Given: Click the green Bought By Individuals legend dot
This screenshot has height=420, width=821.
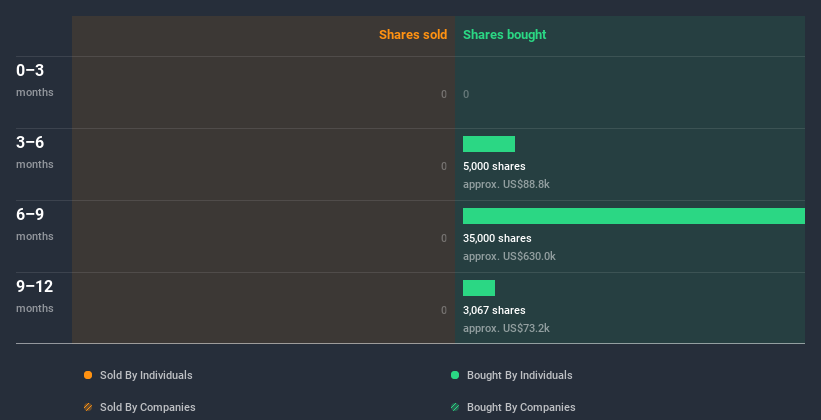Looking at the screenshot, I should [455, 375].
